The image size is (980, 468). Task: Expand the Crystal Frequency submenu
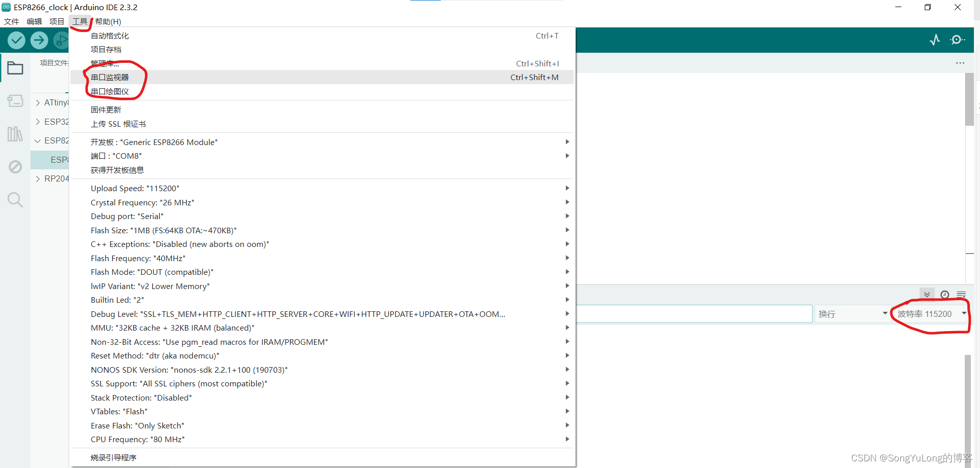point(322,202)
